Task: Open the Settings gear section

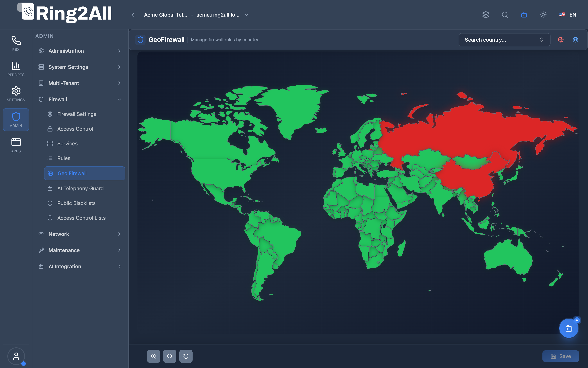Action: tap(16, 94)
